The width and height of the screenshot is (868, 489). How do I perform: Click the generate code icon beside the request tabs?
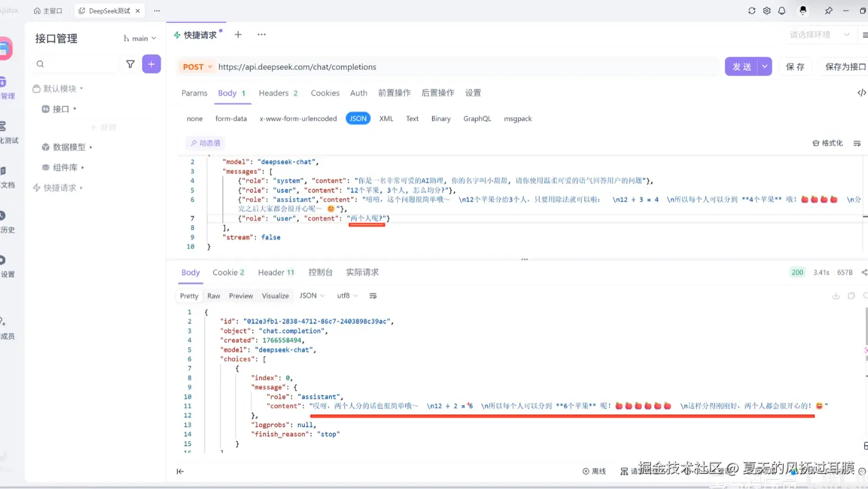[x=861, y=93]
